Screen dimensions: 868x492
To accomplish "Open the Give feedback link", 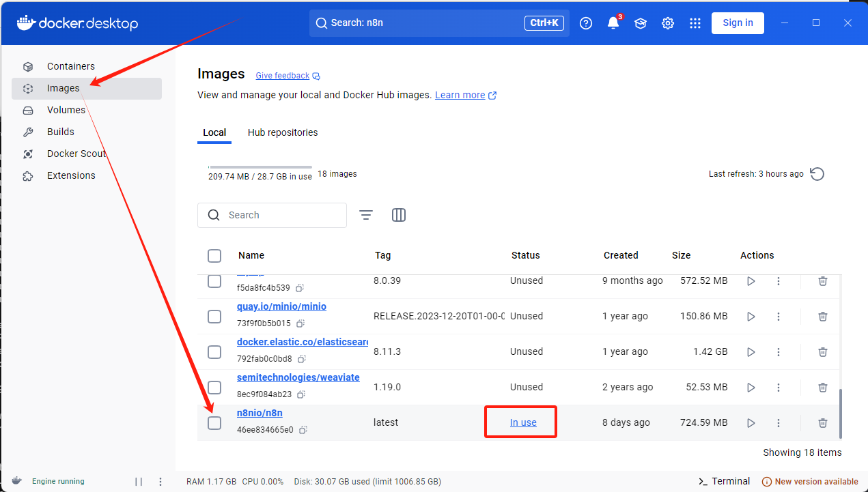I will (x=288, y=76).
